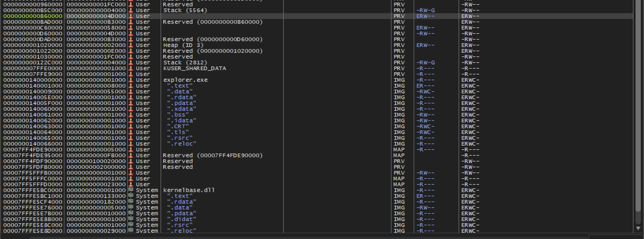Click address 0000000000C60000 in the list

33,28
